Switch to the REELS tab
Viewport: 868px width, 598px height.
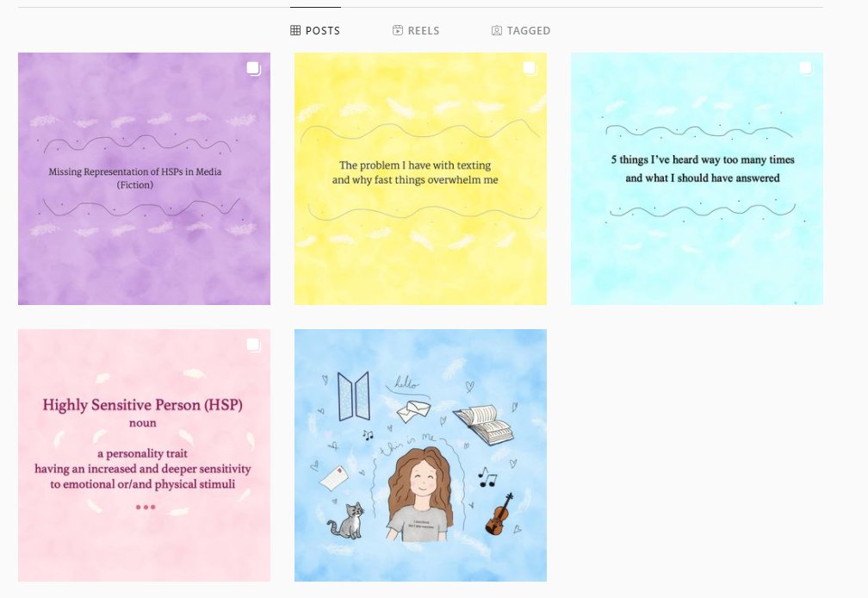point(416,30)
